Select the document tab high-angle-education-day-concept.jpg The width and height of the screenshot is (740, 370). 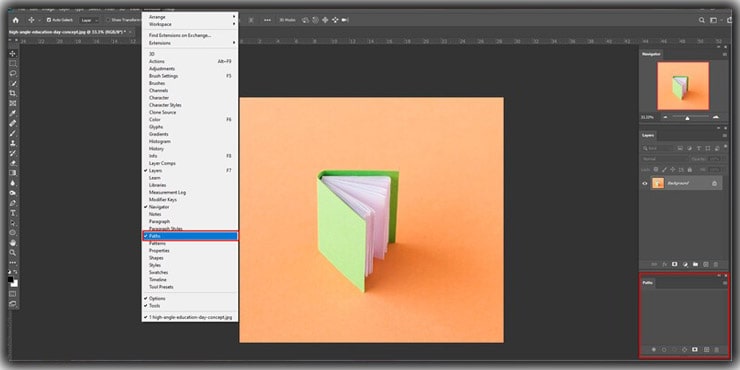click(67, 33)
